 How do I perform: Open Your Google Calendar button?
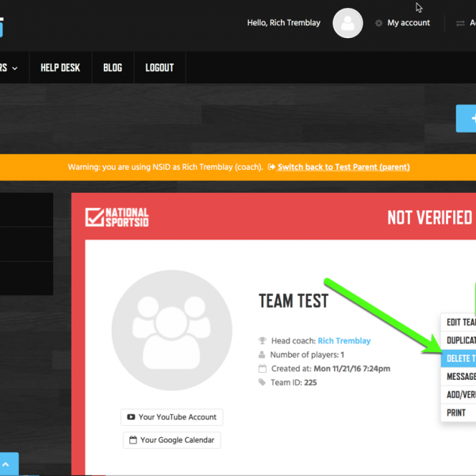click(x=172, y=440)
